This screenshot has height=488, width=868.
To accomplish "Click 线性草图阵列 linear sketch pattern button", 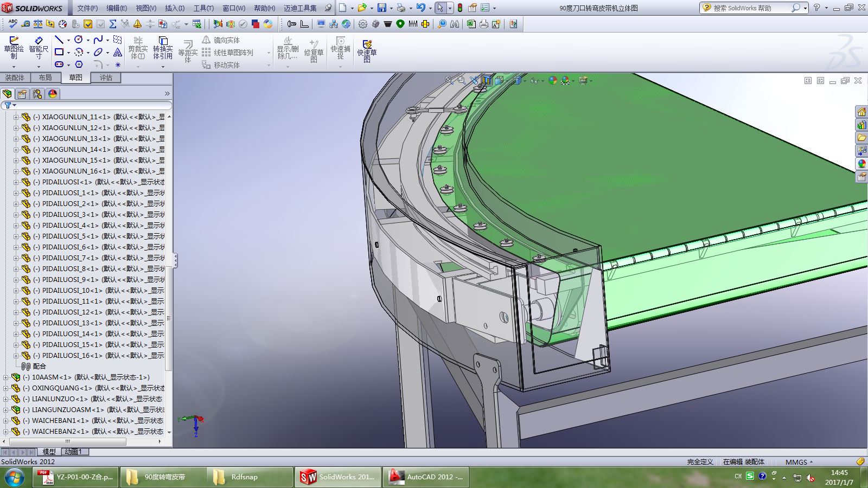I will click(x=228, y=52).
